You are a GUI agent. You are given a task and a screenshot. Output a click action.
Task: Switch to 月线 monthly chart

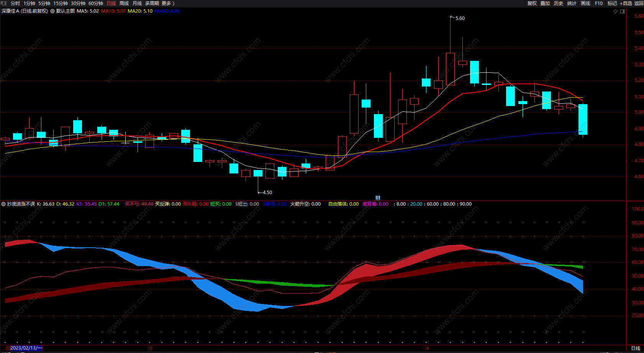(137, 3)
